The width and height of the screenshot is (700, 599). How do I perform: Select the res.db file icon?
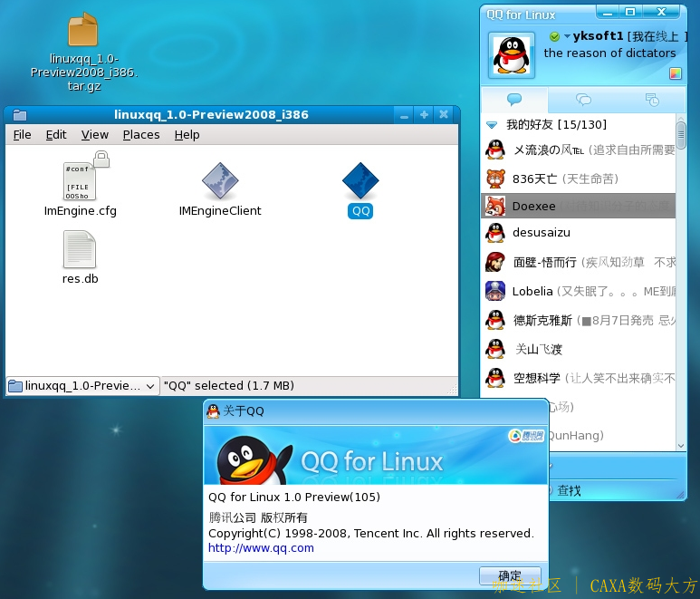(80, 249)
